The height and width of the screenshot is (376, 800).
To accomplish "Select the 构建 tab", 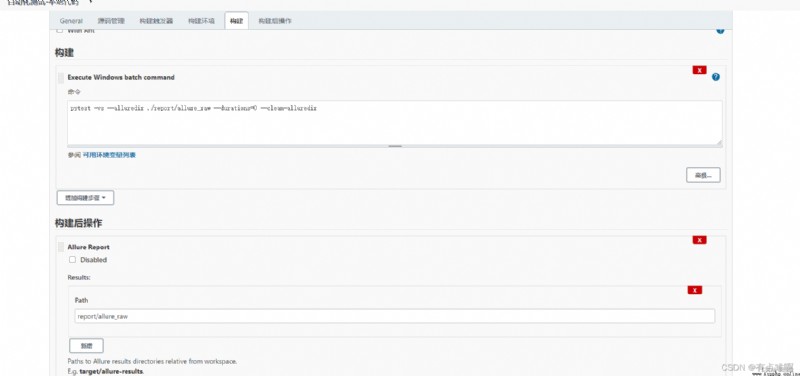I will [236, 21].
